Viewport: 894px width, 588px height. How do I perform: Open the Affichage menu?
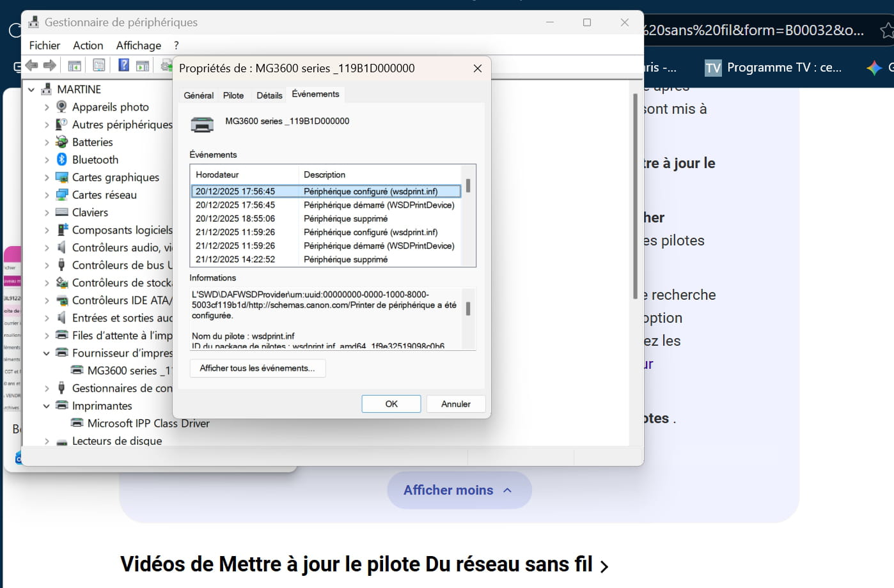click(x=138, y=45)
